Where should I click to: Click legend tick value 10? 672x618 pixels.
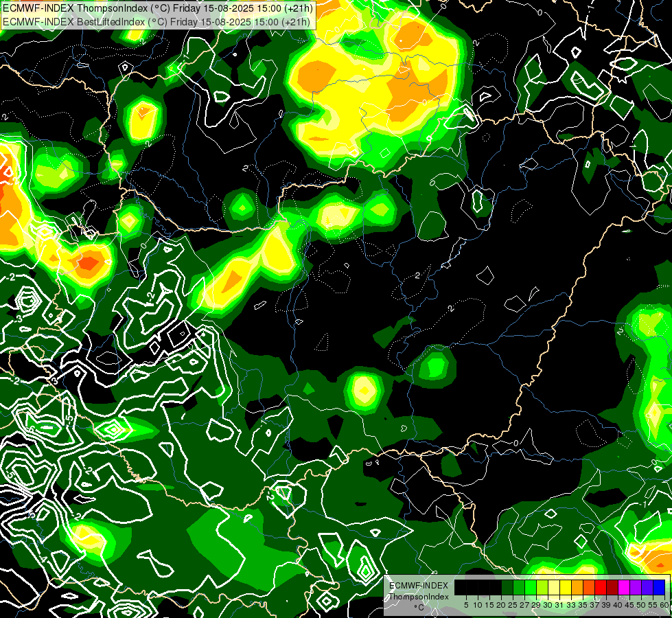point(478,605)
